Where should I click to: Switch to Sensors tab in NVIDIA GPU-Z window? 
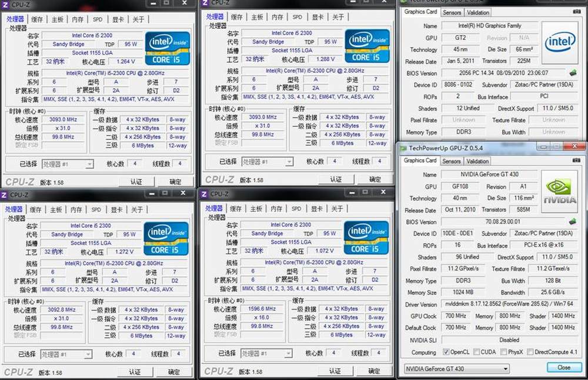(x=452, y=161)
